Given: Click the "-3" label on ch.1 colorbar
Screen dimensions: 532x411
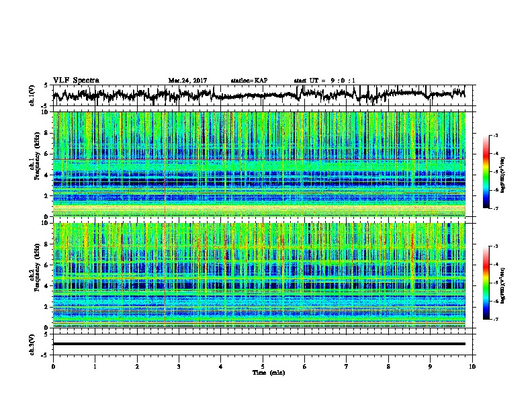Looking at the screenshot, I should coord(495,135).
